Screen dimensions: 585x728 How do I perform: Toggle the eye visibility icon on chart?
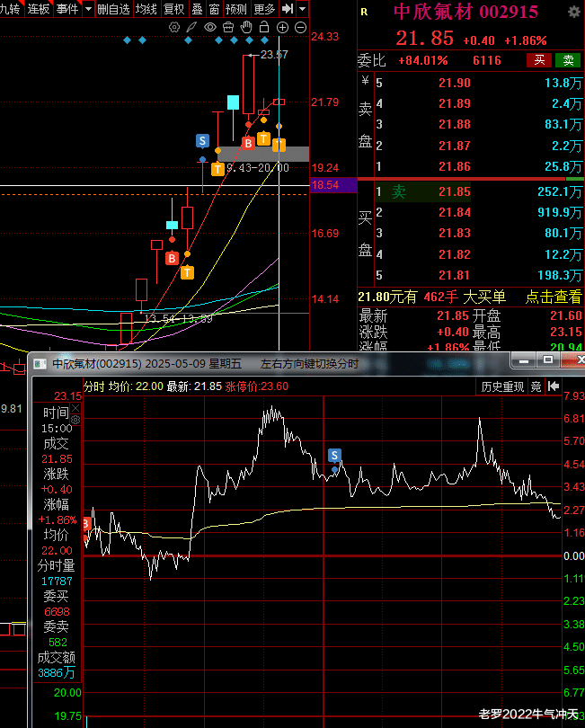pos(210,27)
